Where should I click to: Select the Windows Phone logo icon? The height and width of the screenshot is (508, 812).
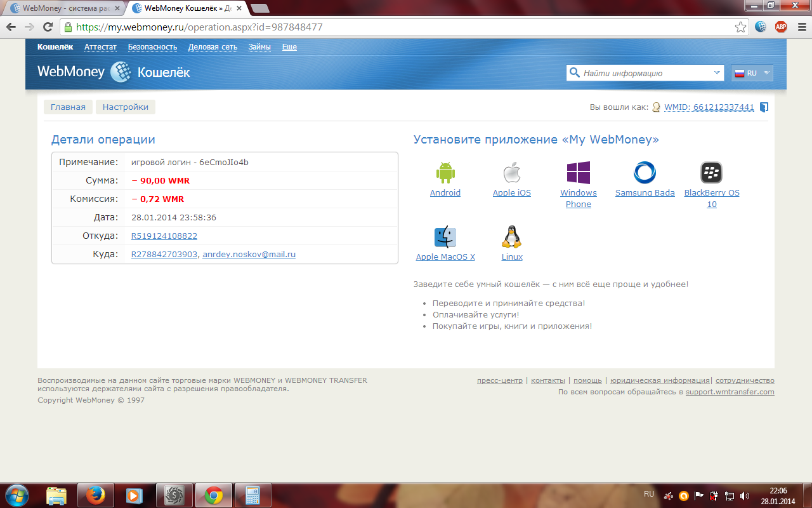pos(579,173)
